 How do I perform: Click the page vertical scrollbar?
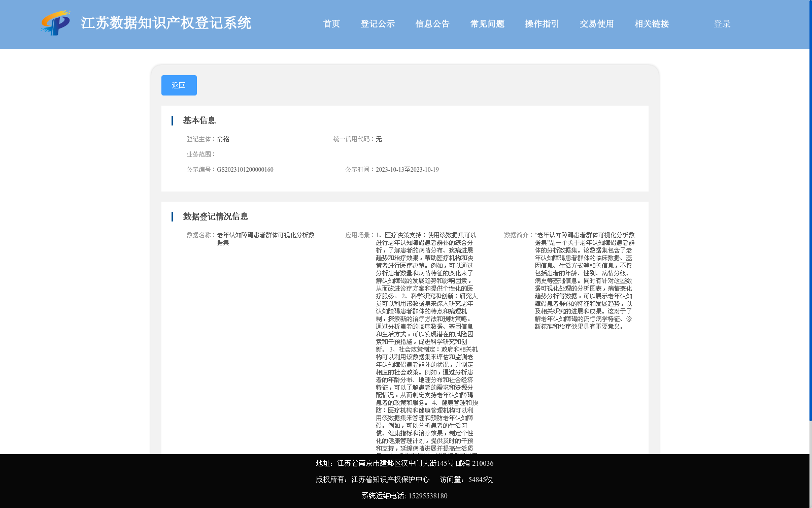click(810, 211)
